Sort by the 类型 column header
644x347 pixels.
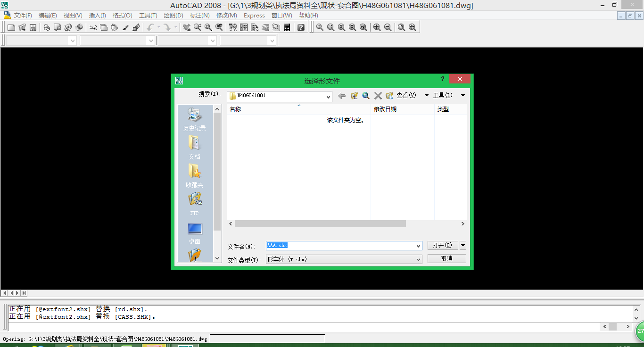pos(451,109)
